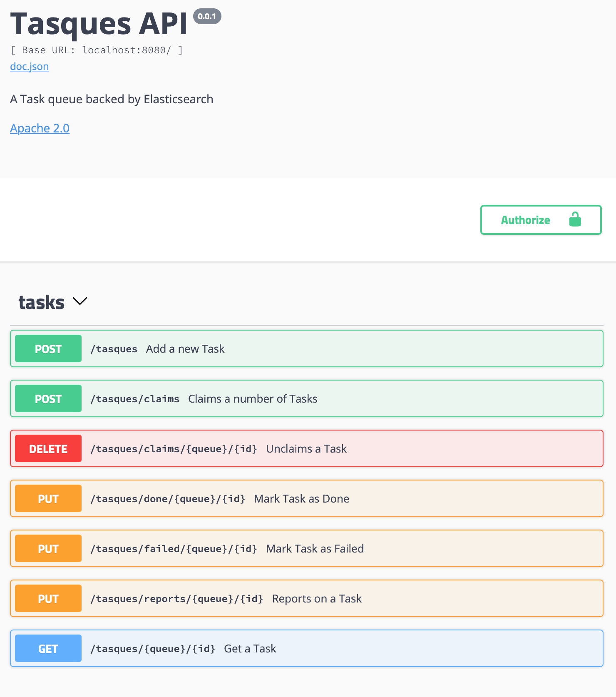The image size is (616, 697).
Task: Click 'Claims a number of Tasks' summary
Action: 253,399
